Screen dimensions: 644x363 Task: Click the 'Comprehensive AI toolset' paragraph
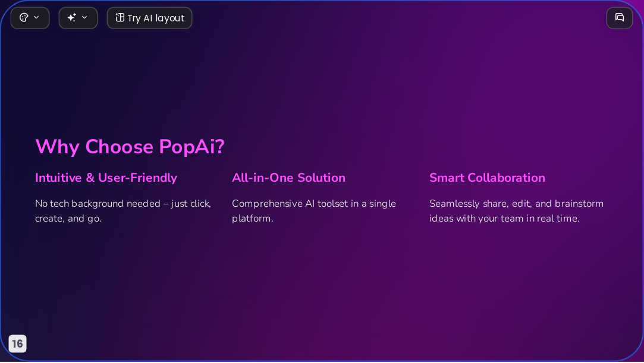[x=314, y=211]
